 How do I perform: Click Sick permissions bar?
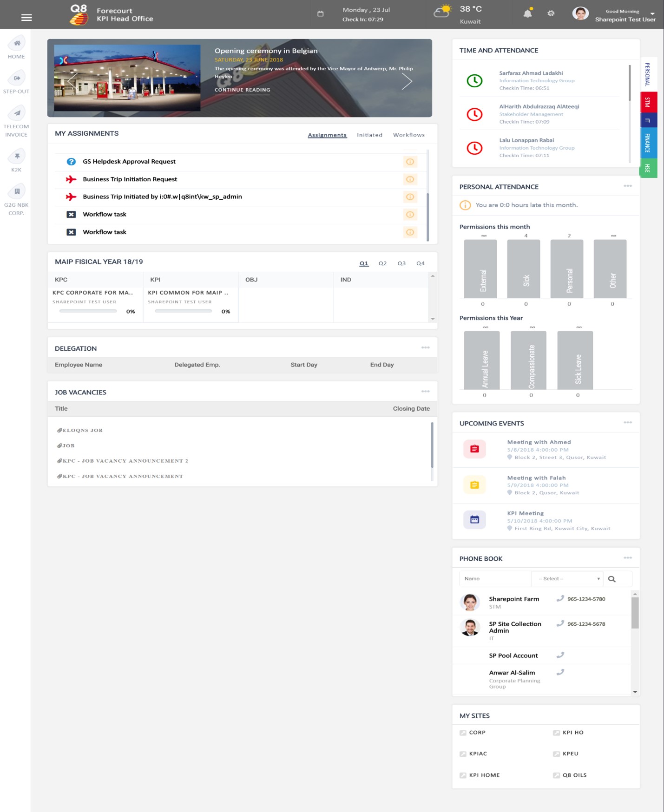click(x=524, y=269)
